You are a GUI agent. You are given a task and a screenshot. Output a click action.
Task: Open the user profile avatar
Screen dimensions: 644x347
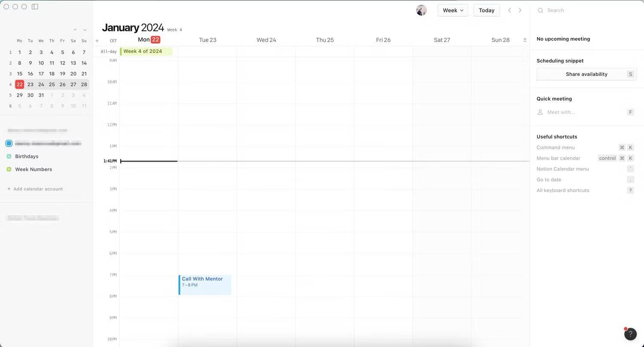(x=421, y=10)
